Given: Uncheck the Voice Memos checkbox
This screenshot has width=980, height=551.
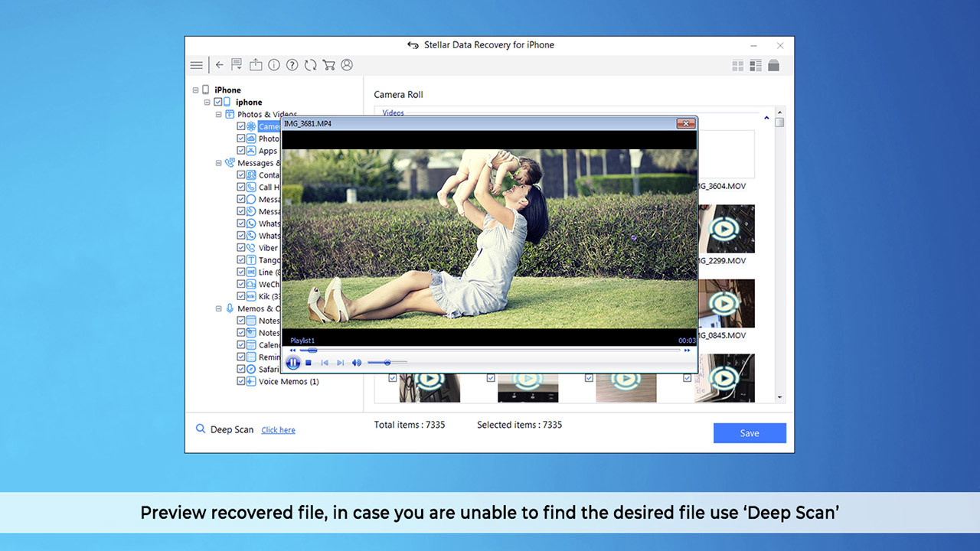Looking at the screenshot, I should pos(241,382).
